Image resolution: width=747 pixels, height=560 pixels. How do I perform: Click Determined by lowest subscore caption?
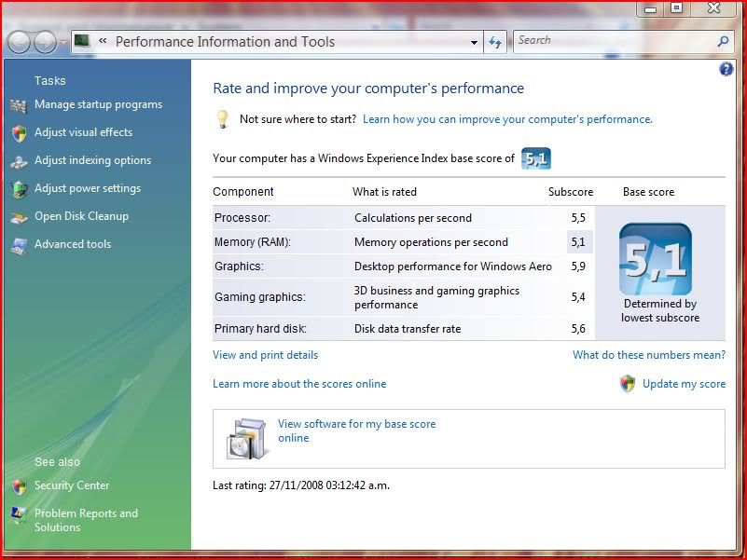(x=660, y=310)
